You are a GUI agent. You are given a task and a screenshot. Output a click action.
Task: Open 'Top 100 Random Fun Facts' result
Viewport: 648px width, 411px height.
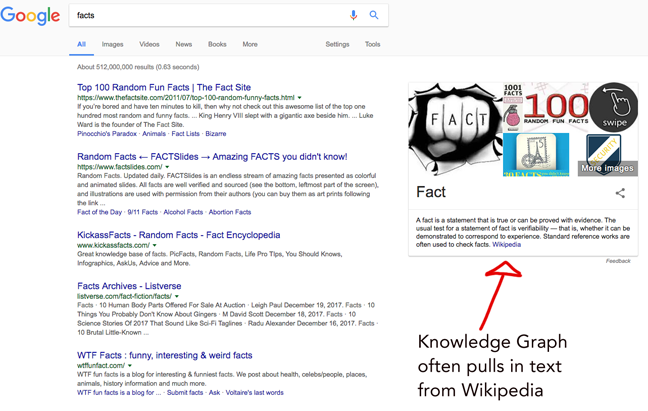[x=164, y=88]
